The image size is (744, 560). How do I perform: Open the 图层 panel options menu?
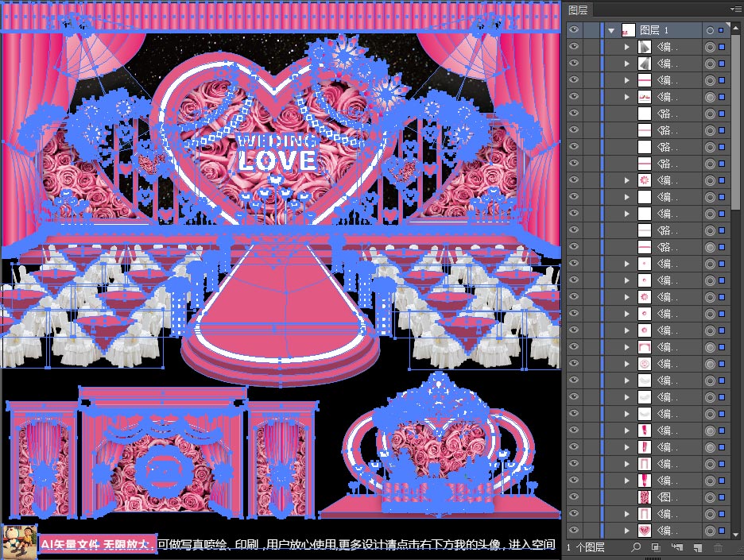click(x=736, y=9)
